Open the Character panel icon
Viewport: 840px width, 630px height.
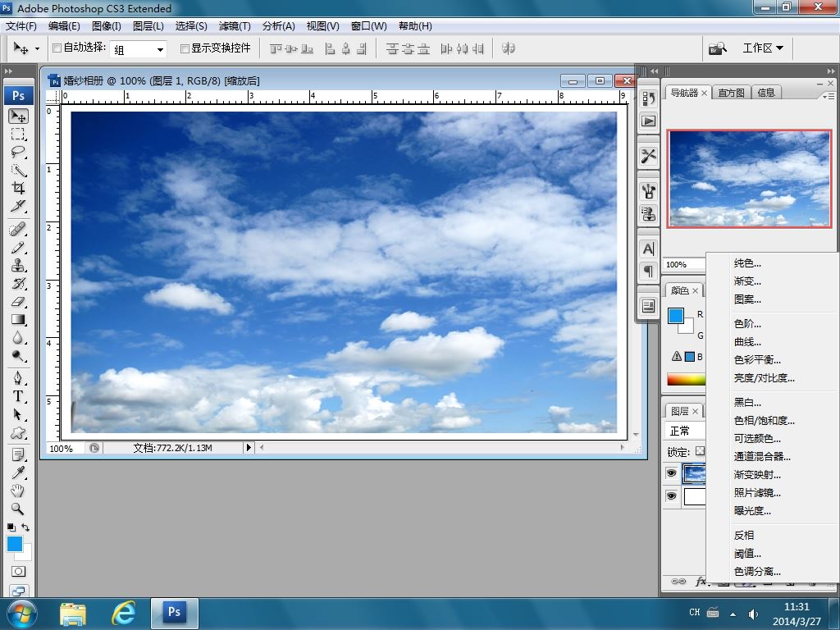point(649,249)
